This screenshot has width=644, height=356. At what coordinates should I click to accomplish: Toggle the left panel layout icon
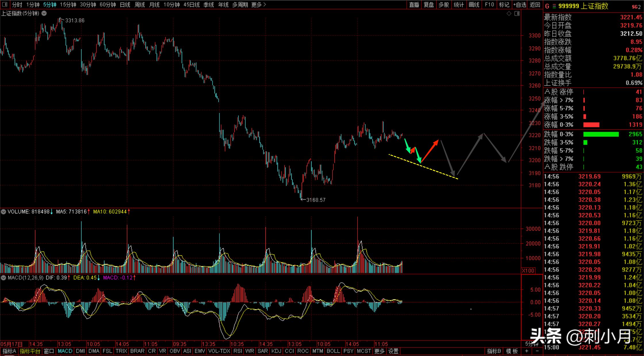(x=5, y=5)
